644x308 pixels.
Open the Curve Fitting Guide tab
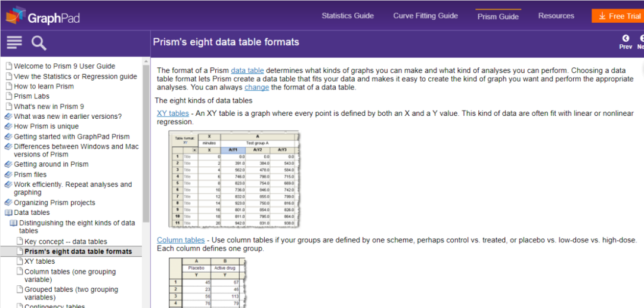click(x=426, y=16)
